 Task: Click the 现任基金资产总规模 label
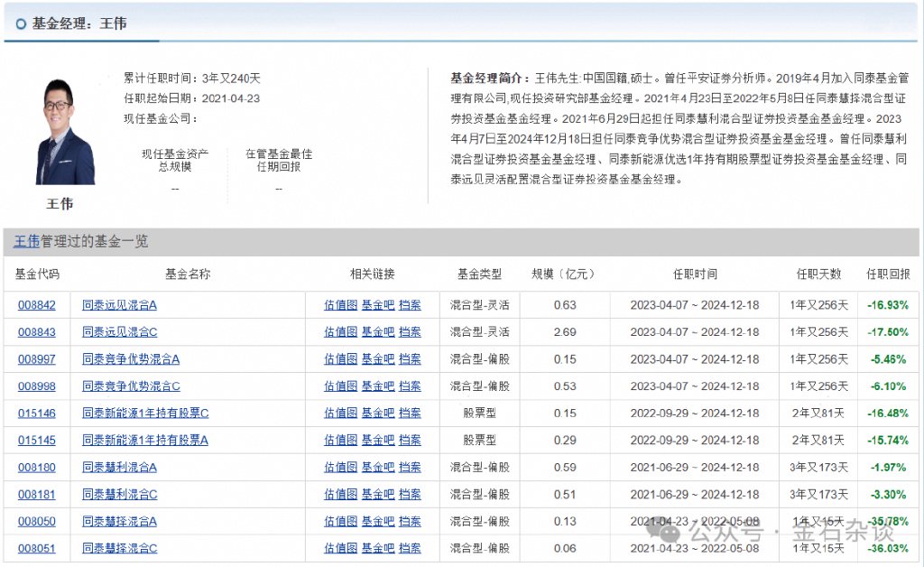(x=175, y=161)
